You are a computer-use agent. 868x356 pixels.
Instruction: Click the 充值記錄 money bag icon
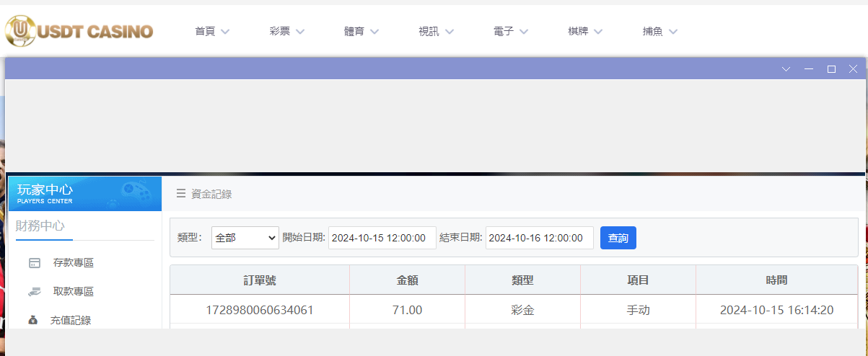[33, 320]
